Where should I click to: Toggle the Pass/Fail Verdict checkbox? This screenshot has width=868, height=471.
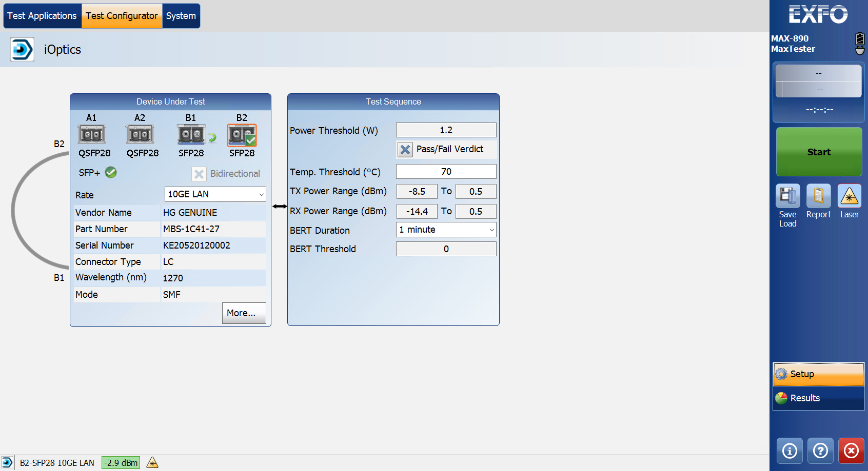405,149
